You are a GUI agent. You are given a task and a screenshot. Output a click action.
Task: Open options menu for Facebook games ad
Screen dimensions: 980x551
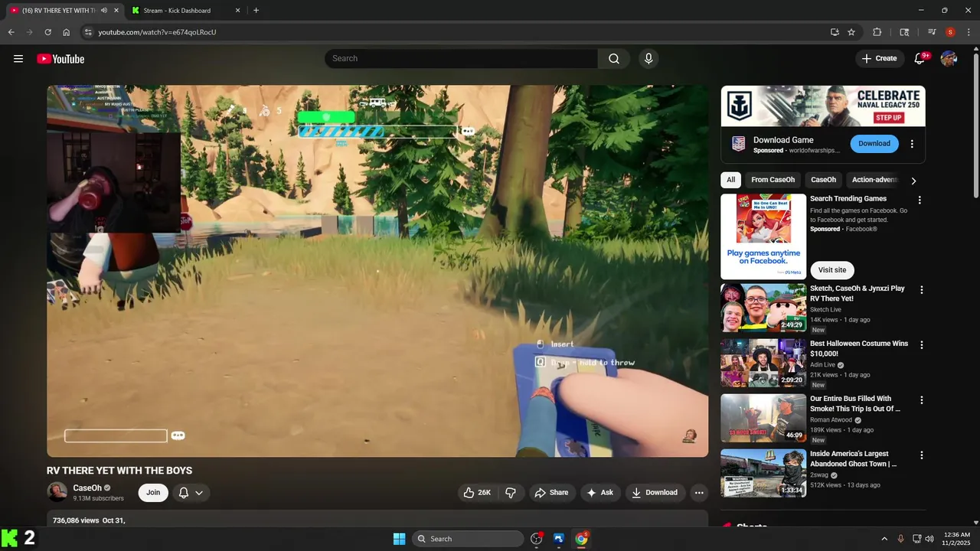pos(920,201)
